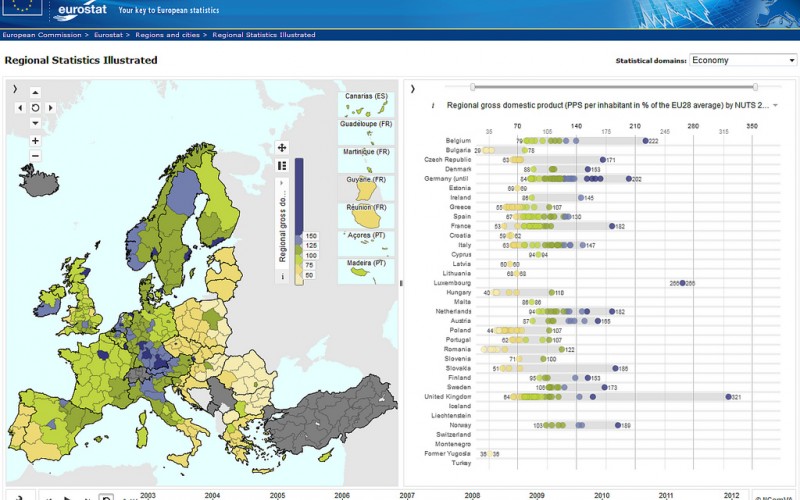Click the United Kingdom maximum dot at 321
The image size is (800, 500).
click(728, 397)
